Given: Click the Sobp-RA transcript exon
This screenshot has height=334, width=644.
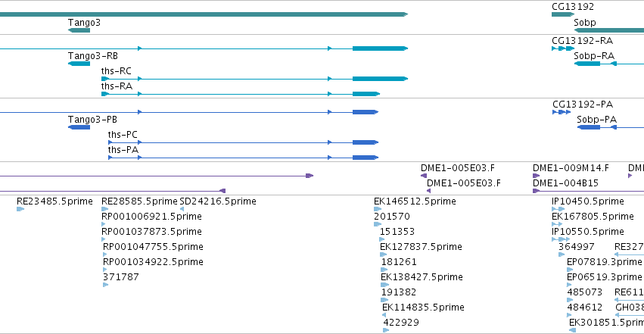Looking at the screenshot, I should 587,64.
